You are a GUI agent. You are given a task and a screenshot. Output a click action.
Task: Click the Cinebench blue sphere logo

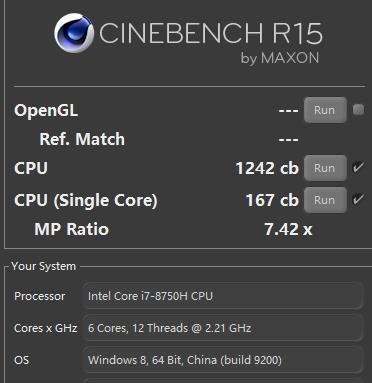click(74, 33)
